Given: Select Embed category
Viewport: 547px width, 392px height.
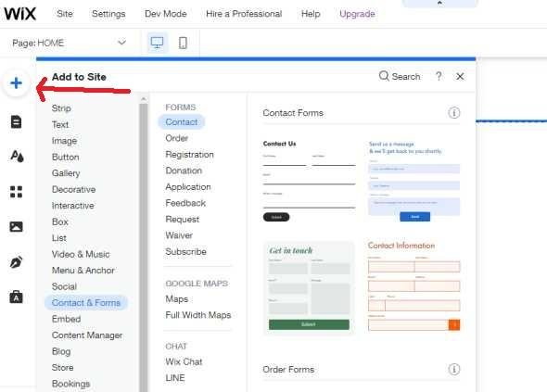Looking at the screenshot, I should (66, 319).
